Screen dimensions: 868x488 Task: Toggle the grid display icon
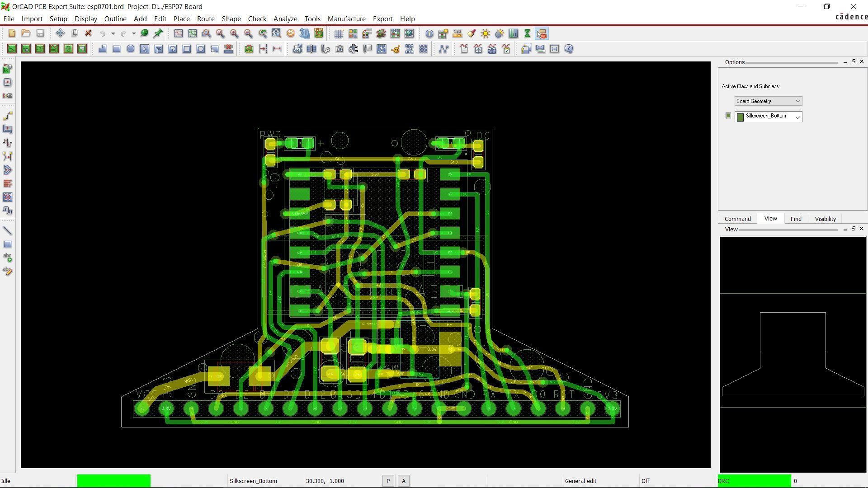pos(339,33)
